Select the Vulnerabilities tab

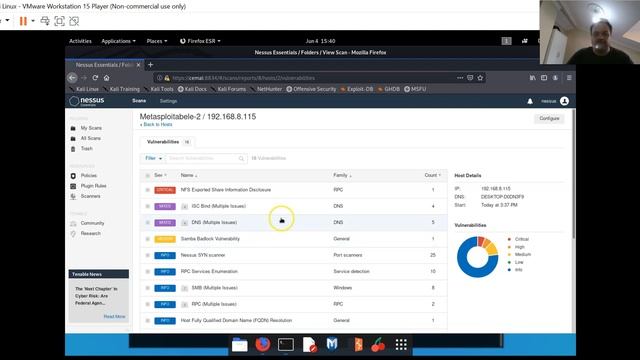(167, 142)
